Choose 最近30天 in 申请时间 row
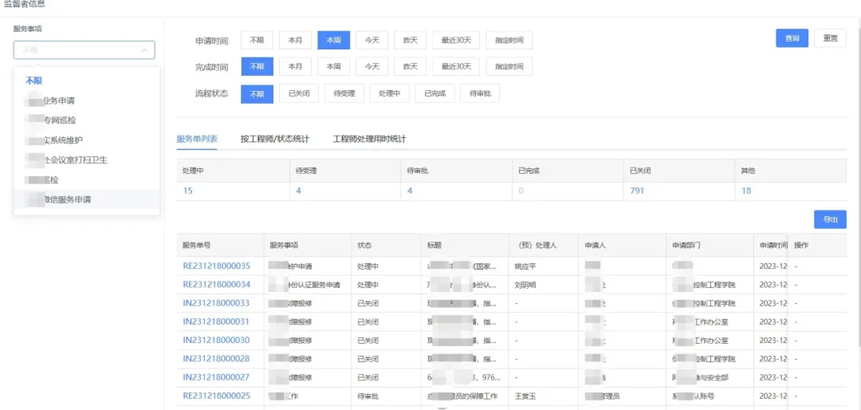Image resolution: width=861 pixels, height=410 pixels. [456, 40]
